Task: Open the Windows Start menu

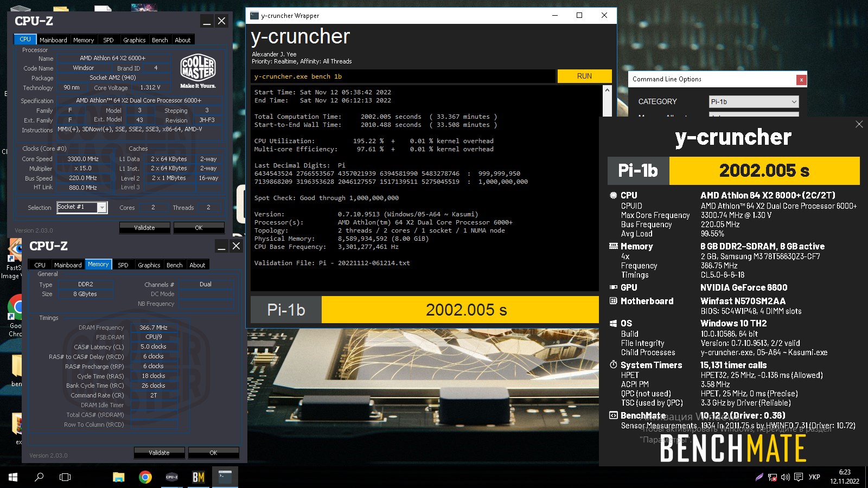Action: click(13, 477)
